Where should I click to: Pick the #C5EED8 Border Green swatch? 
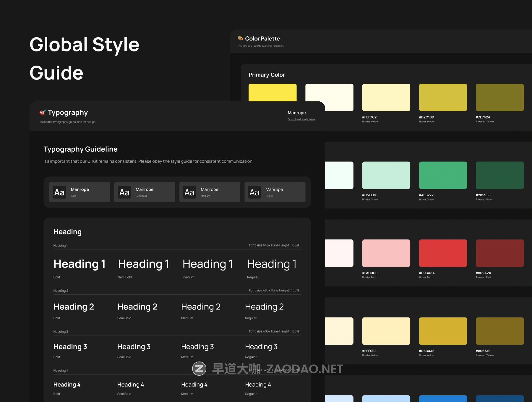coord(386,175)
